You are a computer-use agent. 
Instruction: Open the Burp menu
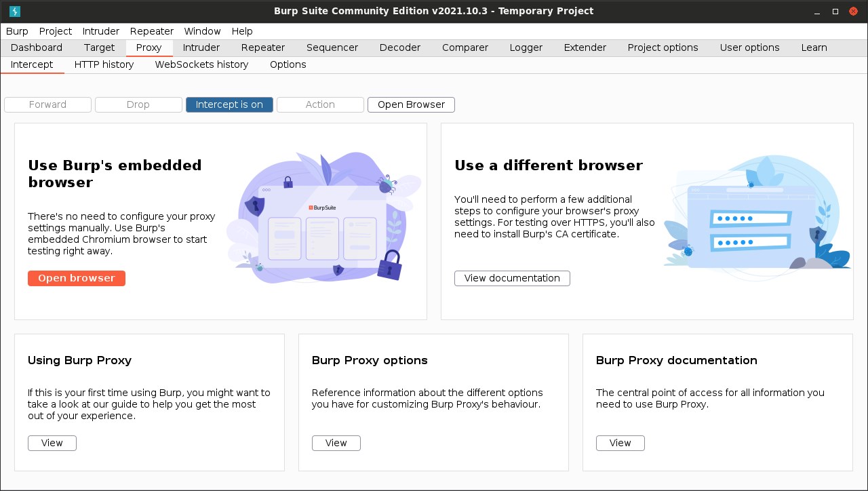[x=17, y=31]
